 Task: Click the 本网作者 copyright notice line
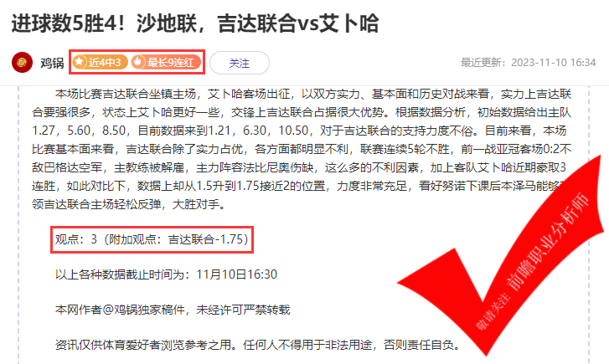(173, 310)
